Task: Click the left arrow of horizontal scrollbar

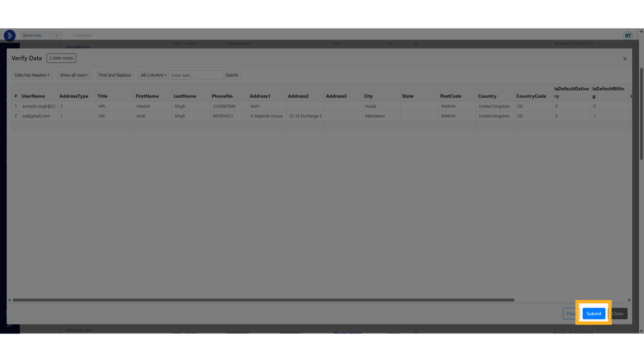Action: 9,300
